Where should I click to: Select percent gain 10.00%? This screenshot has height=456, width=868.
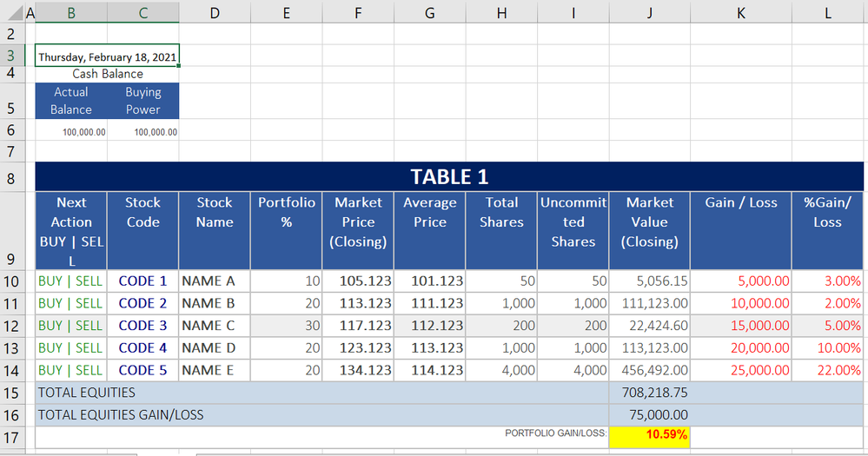827,348
